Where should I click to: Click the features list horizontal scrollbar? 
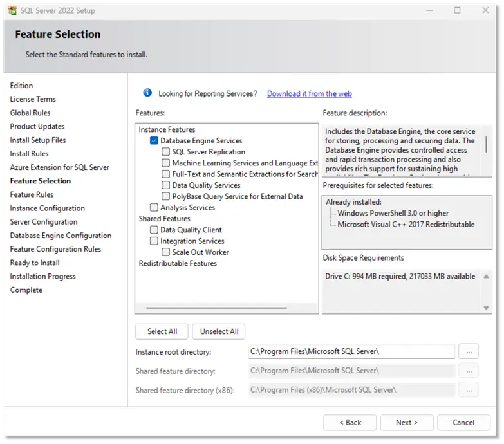coord(216,308)
